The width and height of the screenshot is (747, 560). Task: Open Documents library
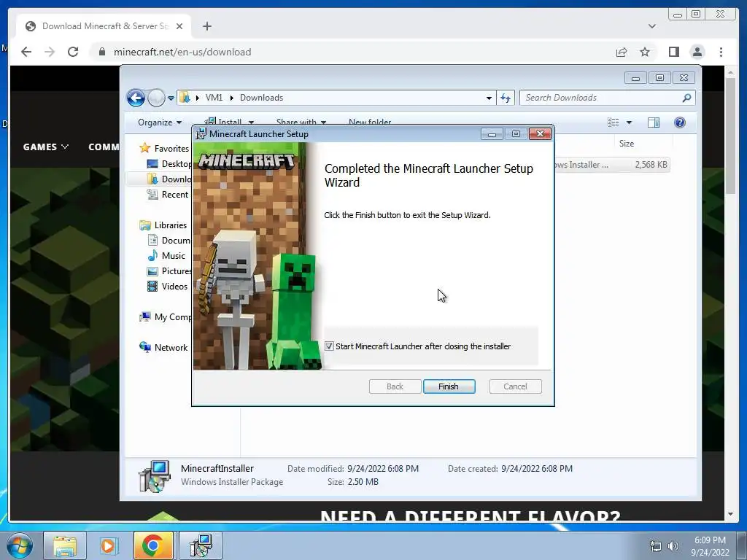[169, 241]
